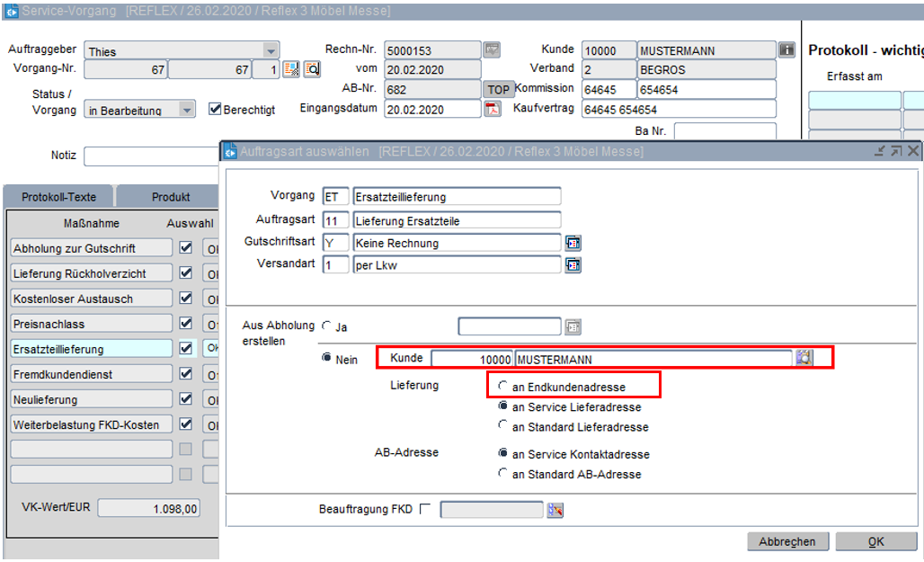Switch to the Produkt tab

click(170, 196)
